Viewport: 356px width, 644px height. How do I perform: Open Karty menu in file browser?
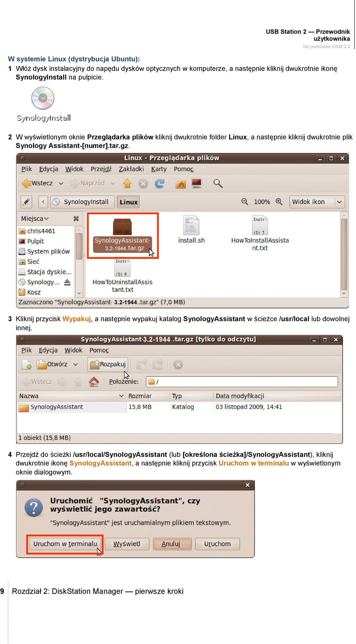(x=159, y=169)
